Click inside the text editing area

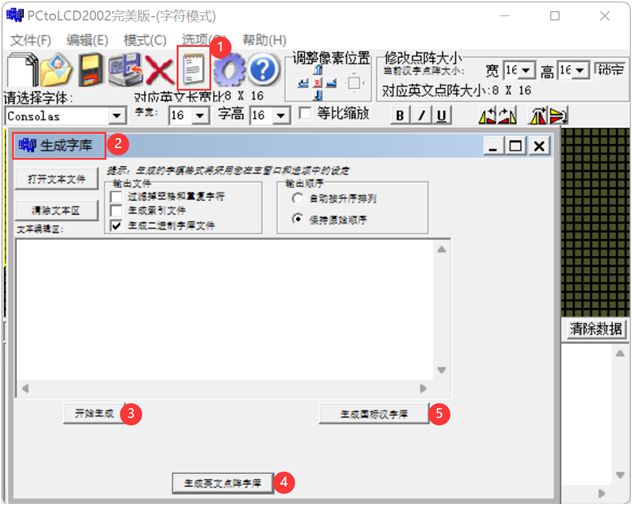[225, 310]
